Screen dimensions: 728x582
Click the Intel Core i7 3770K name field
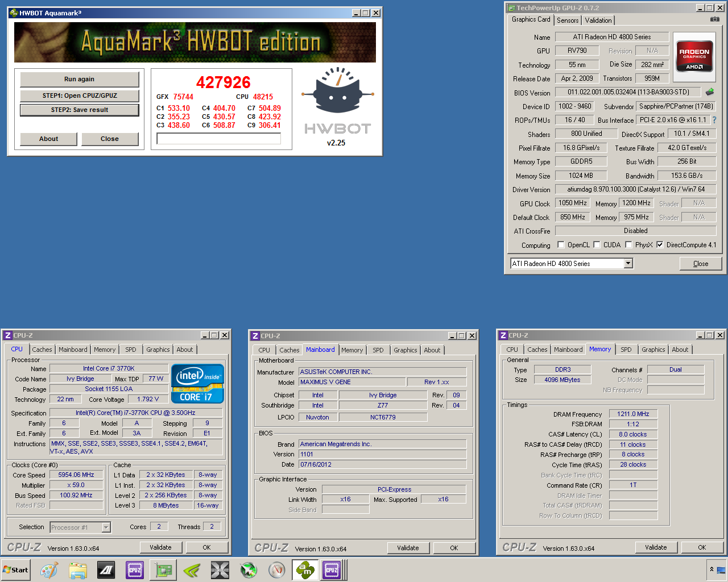[109, 368]
